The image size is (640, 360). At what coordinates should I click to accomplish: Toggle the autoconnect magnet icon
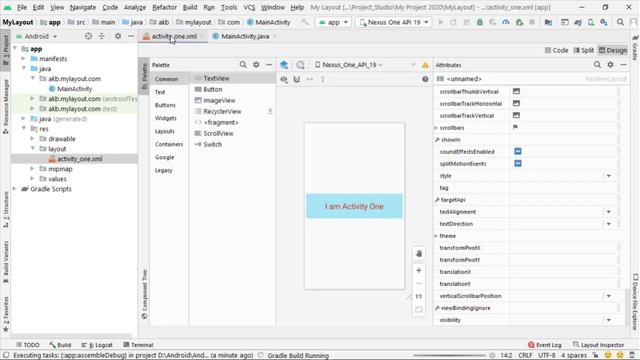tap(297, 79)
